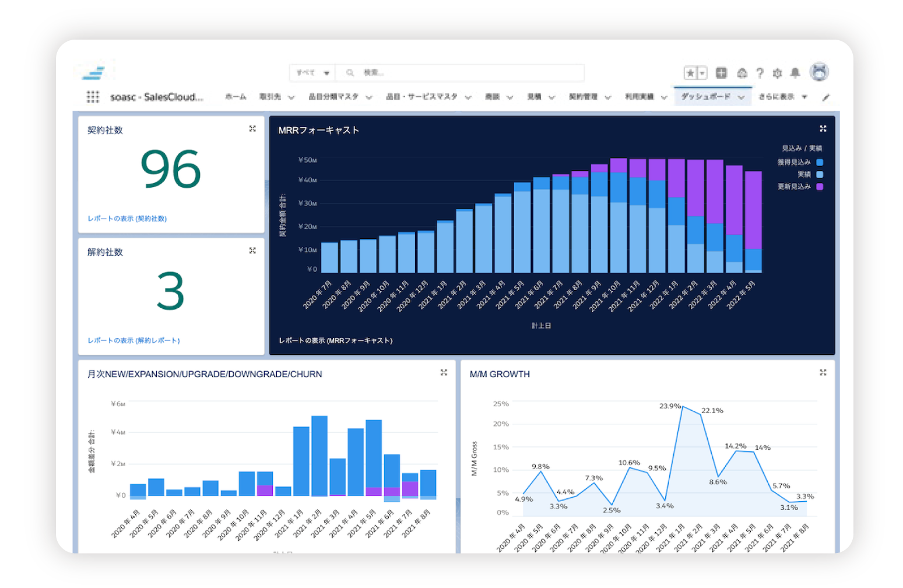Open the 利用実績 tab

(639, 97)
